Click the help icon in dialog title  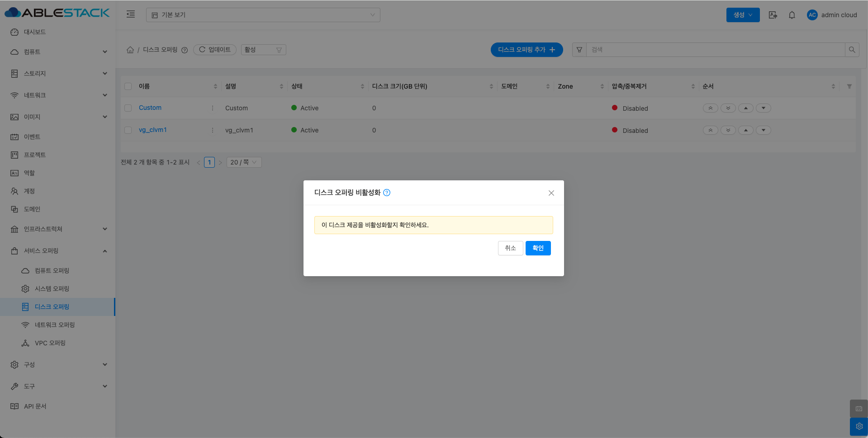tap(387, 193)
